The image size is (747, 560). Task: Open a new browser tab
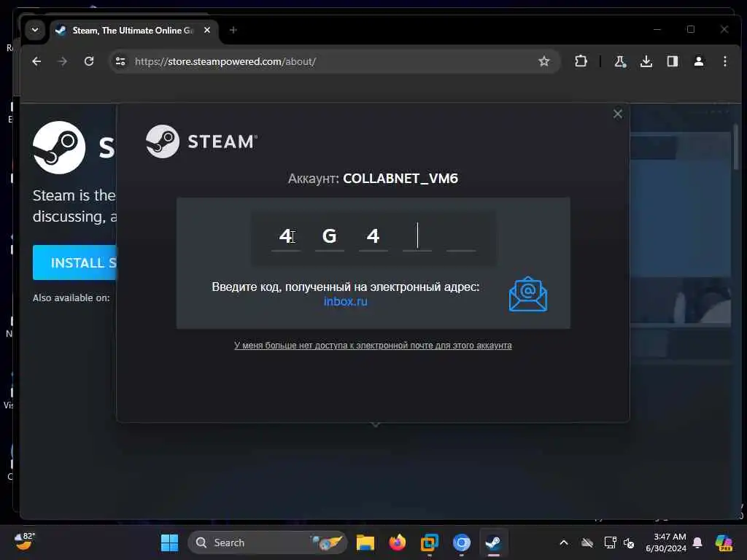233,30
